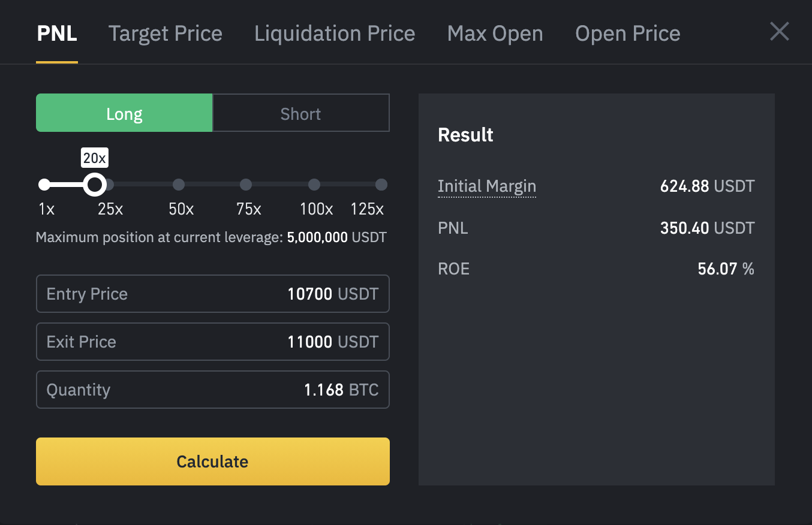This screenshot has height=525, width=812.
Task: Switch to the Short position toggle
Action: click(x=300, y=113)
